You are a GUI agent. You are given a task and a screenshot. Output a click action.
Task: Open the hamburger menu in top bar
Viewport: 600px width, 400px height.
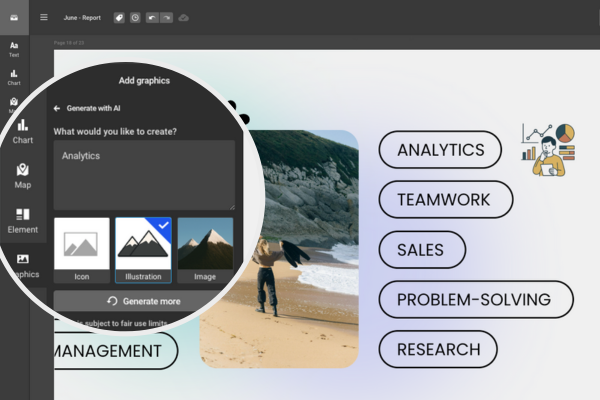point(44,18)
